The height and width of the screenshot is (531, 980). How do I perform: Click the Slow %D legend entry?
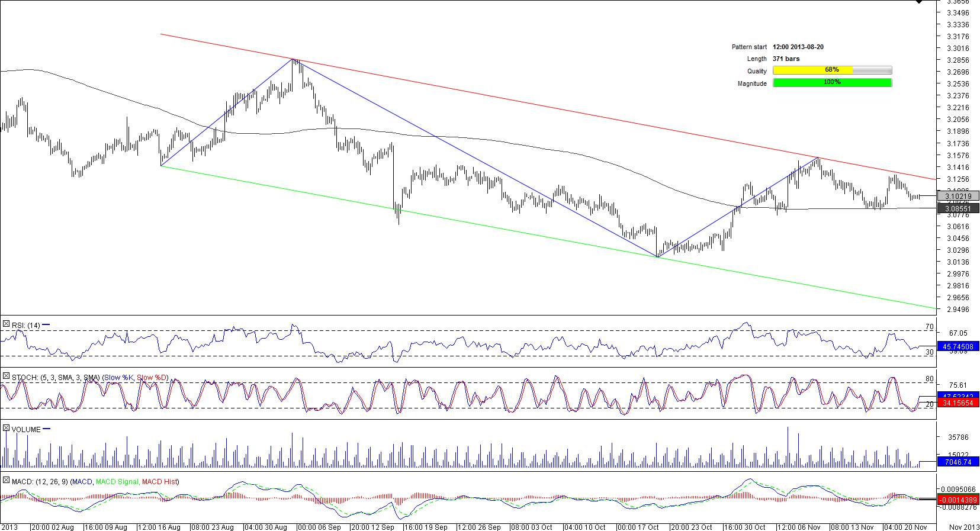tap(152, 378)
